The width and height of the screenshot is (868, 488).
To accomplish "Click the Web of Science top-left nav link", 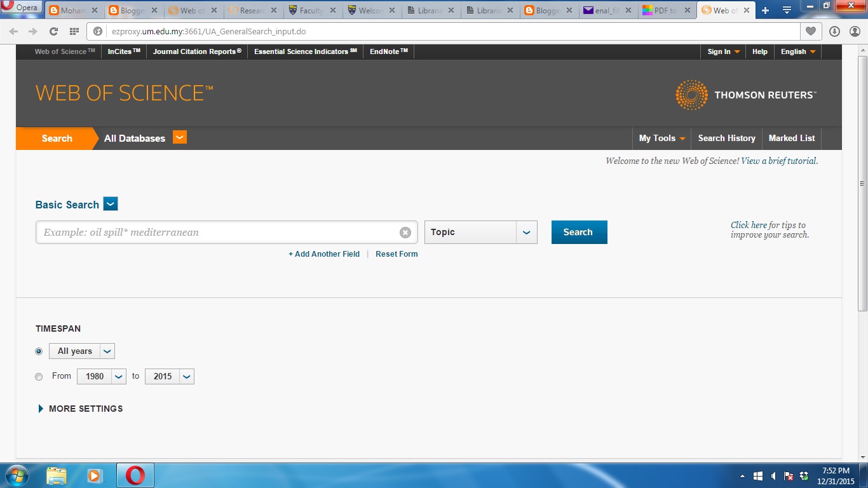I will (65, 51).
